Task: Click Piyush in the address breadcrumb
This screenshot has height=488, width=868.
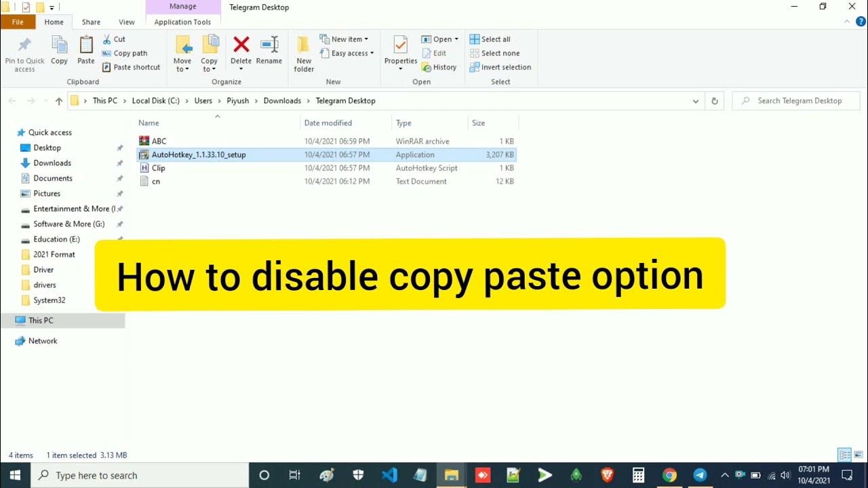Action: pyautogui.click(x=237, y=101)
